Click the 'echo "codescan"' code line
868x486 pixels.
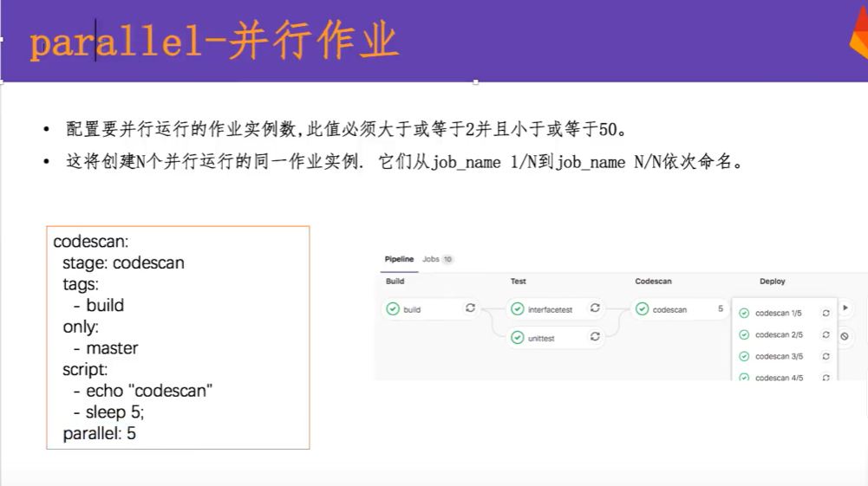pos(143,391)
